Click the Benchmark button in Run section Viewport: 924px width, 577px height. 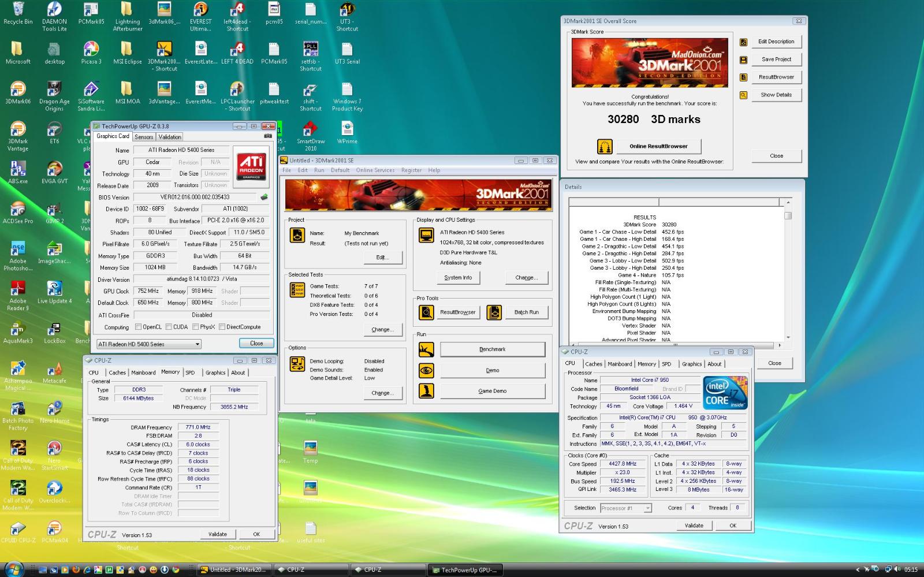pos(492,349)
